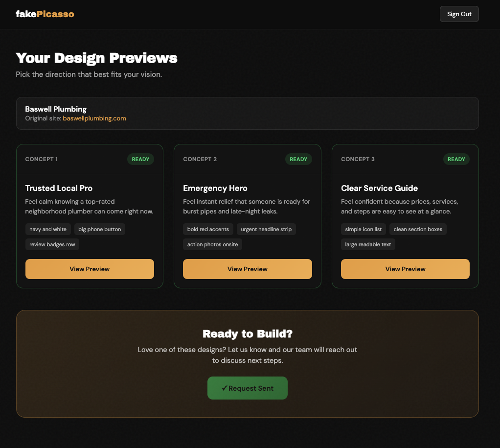Select the 'bold red accents' tag
Image resolution: width=500 pixels, height=448 pixels.
208,229
